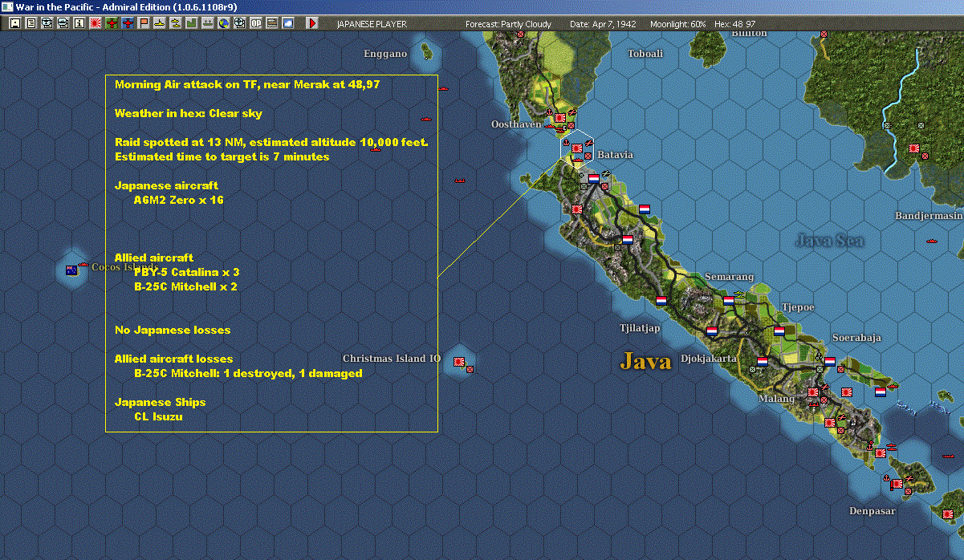Open the document list toolbar icon
The image size is (964, 560).
tap(31, 23)
